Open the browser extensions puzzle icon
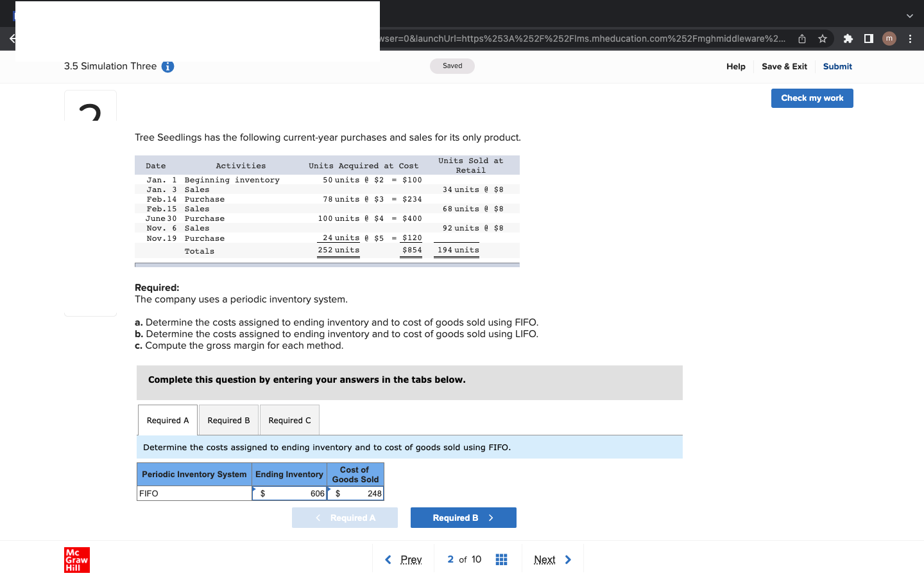The width and height of the screenshot is (924, 578). (x=848, y=39)
